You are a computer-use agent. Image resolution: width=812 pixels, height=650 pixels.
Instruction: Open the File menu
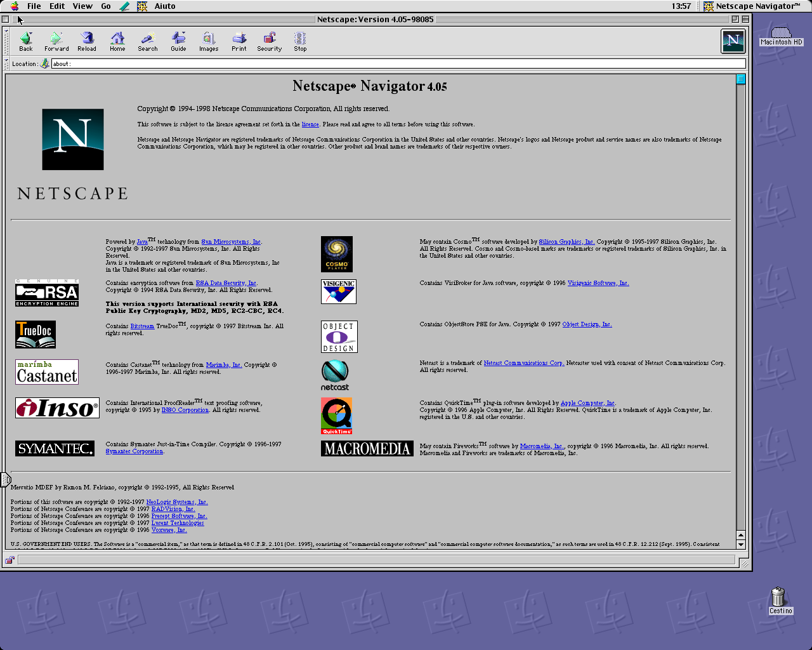tap(34, 6)
